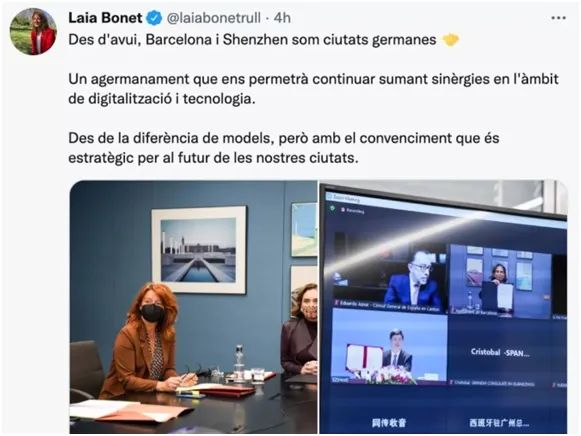The height and width of the screenshot is (436, 581).
Task: Click the Recording indicator in meeting window
Action: 353,210
